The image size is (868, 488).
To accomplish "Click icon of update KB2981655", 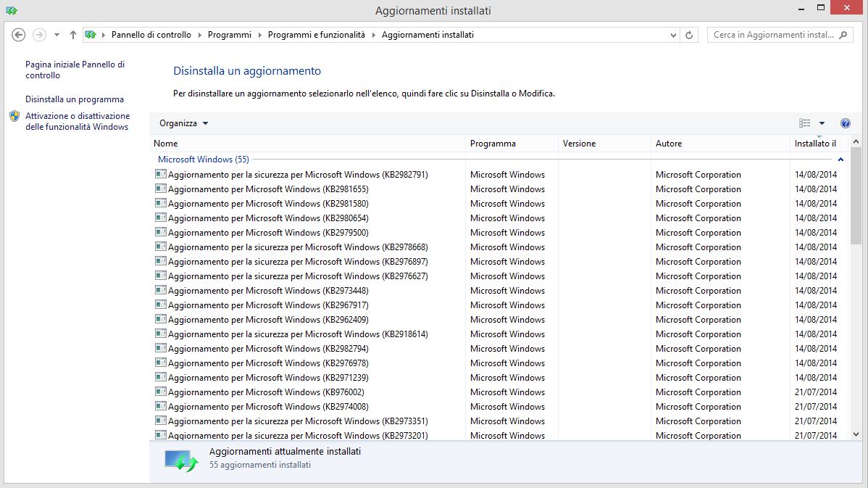I will [161, 189].
